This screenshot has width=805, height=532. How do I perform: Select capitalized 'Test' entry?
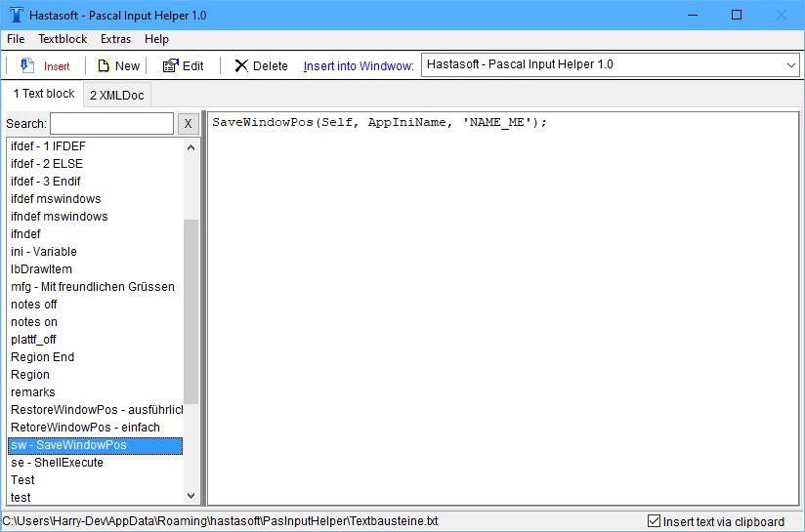[x=96, y=479]
